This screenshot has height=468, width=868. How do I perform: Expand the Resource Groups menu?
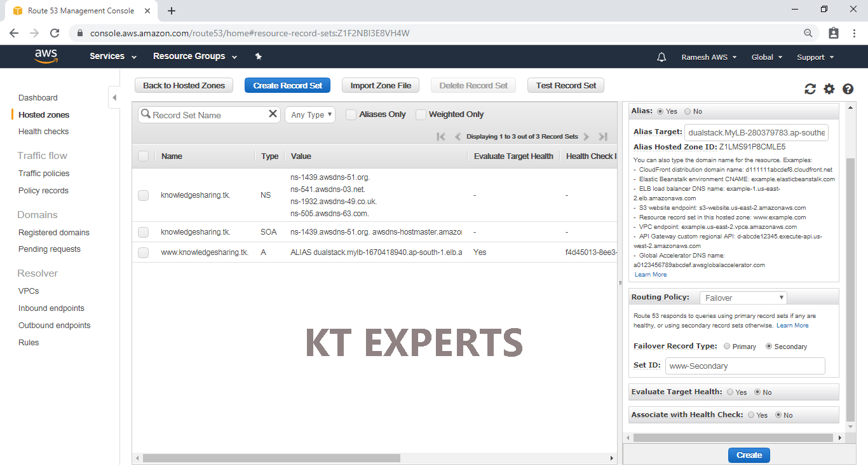(x=195, y=57)
